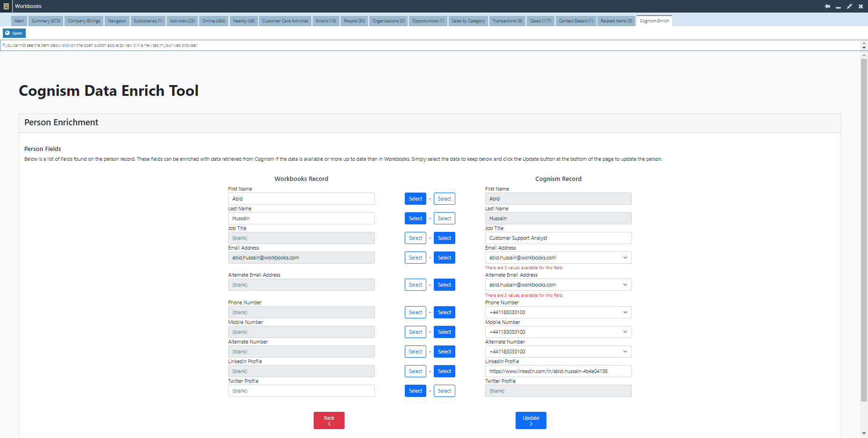Screen dimensions: 868x438
Task: Open the Cases (117) tab
Action: pos(540,21)
